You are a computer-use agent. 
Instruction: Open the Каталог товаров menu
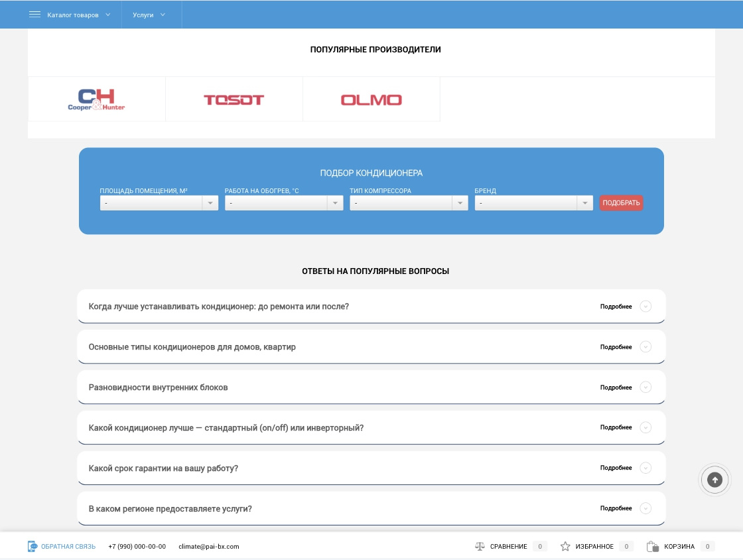point(73,15)
